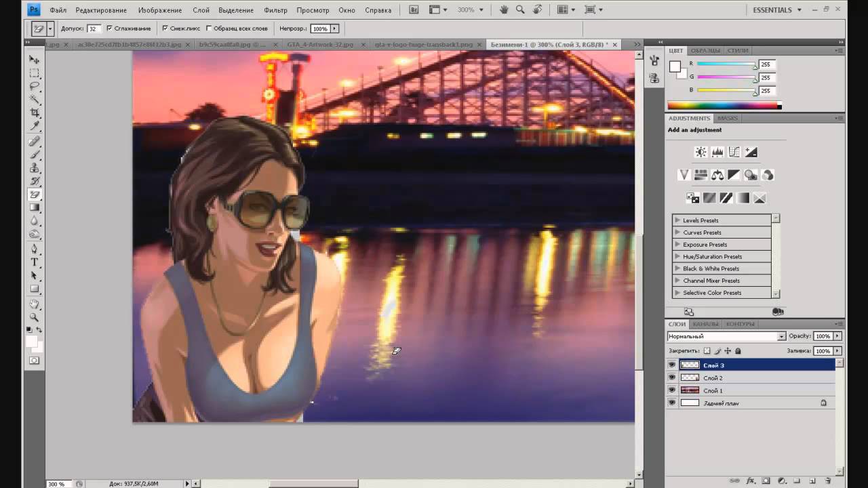Viewport: 868px width, 488px height.
Task: Switch to the Стили tab
Action: coord(738,51)
